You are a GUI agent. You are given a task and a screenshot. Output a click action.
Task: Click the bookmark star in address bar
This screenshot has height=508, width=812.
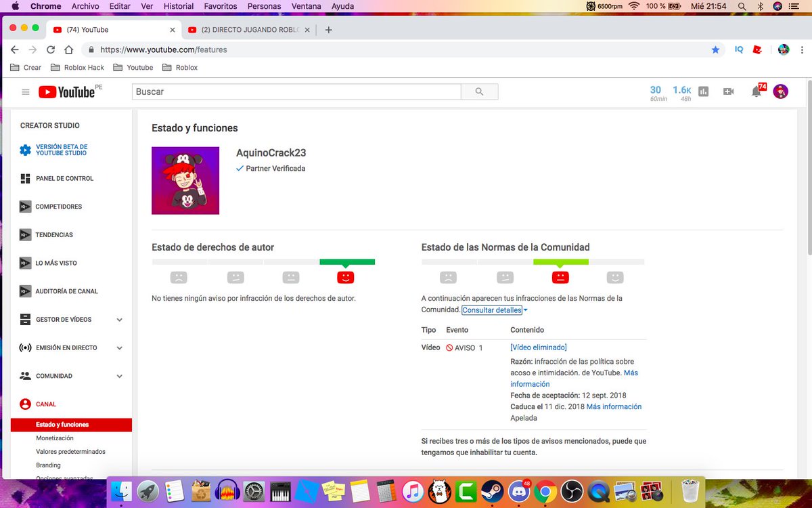click(715, 49)
